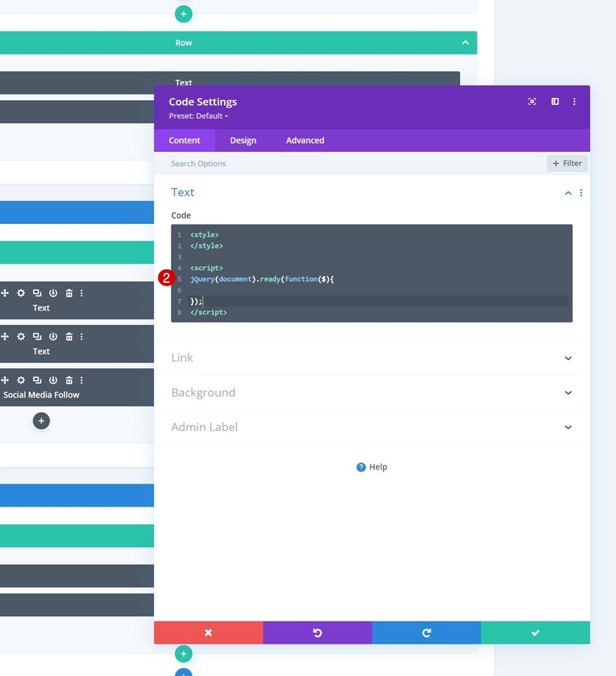
Task: Open the Preset: Default dropdown
Action: point(198,116)
